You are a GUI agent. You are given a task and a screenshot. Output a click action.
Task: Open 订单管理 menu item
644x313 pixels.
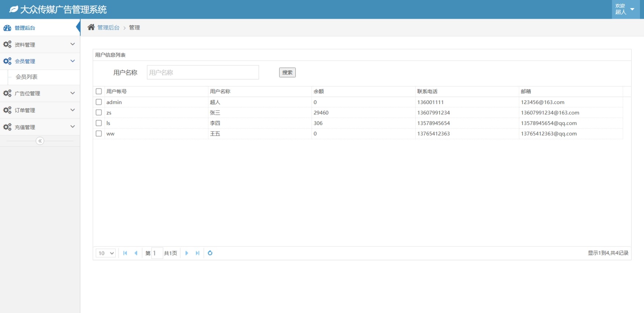pyautogui.click(x=40, y=110)
